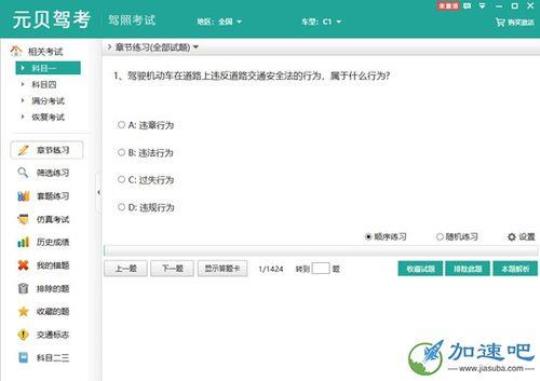
Task: Select the 顺序练习 radio option
Action: pos(386,237)
